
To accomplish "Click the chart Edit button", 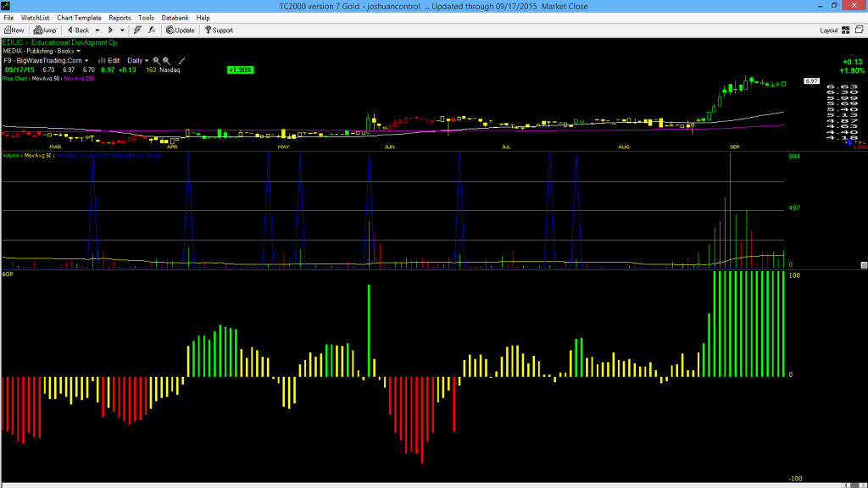I will tap(109, 60).
